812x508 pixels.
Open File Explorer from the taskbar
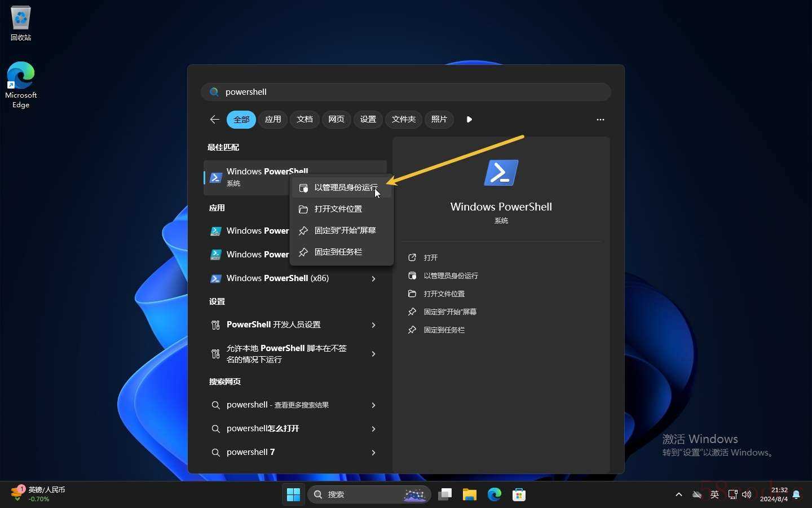click(x=470, y=494)
